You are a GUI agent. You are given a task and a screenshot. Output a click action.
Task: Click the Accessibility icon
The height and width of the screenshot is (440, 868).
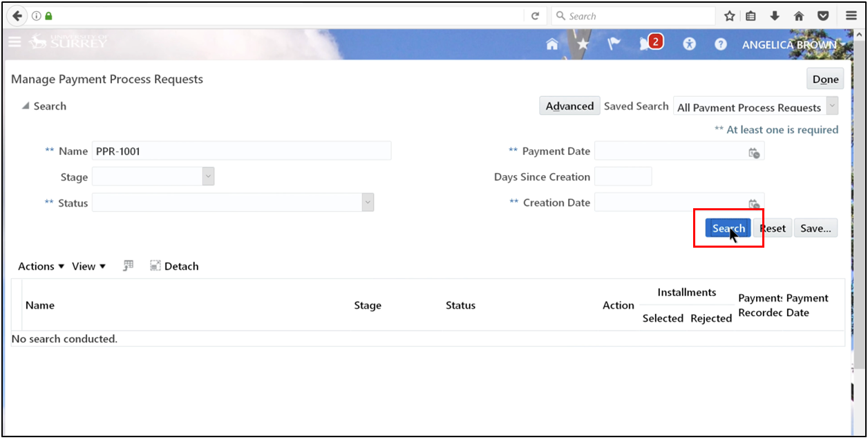[x=689, y=44]
